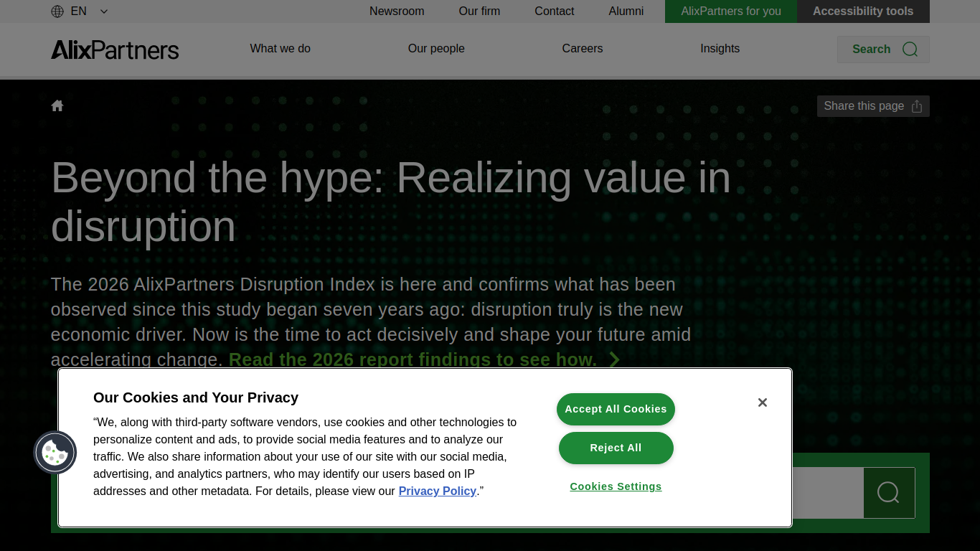Viewport: 980px width, 551px height.
Task: Reject All cookies
Action: tap(616, 448)
